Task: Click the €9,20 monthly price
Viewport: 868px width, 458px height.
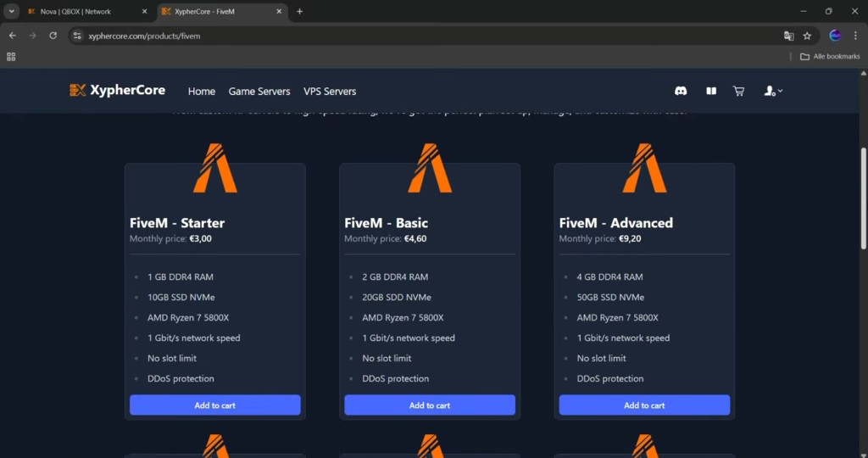Action: 630,238
